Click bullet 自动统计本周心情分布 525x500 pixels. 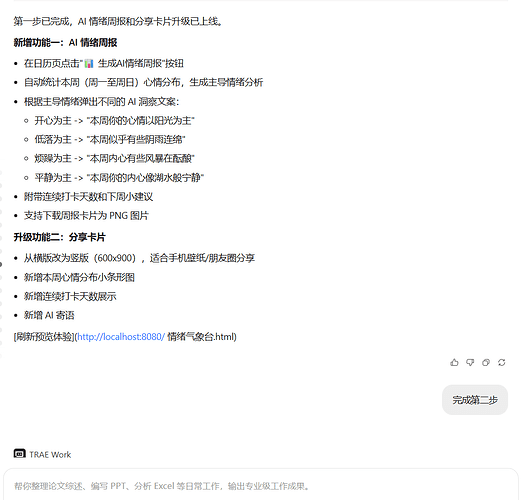(x=143, y=82)
